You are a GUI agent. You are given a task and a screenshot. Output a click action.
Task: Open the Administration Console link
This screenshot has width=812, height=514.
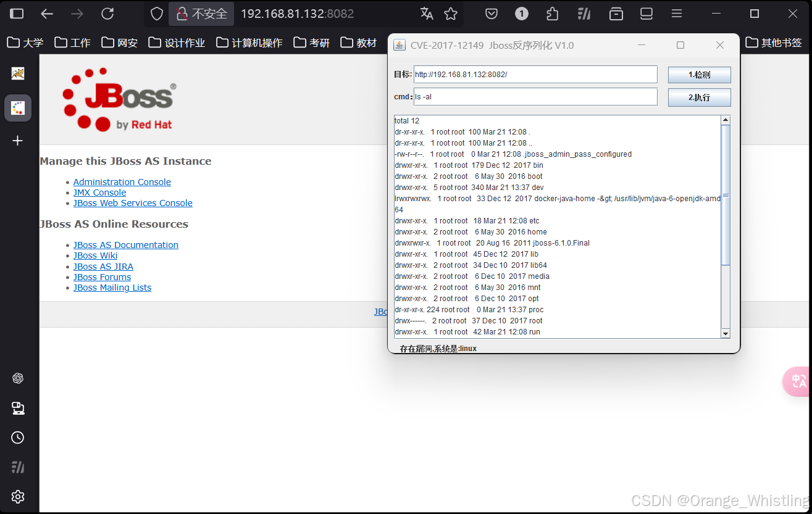tap(122, 182)
